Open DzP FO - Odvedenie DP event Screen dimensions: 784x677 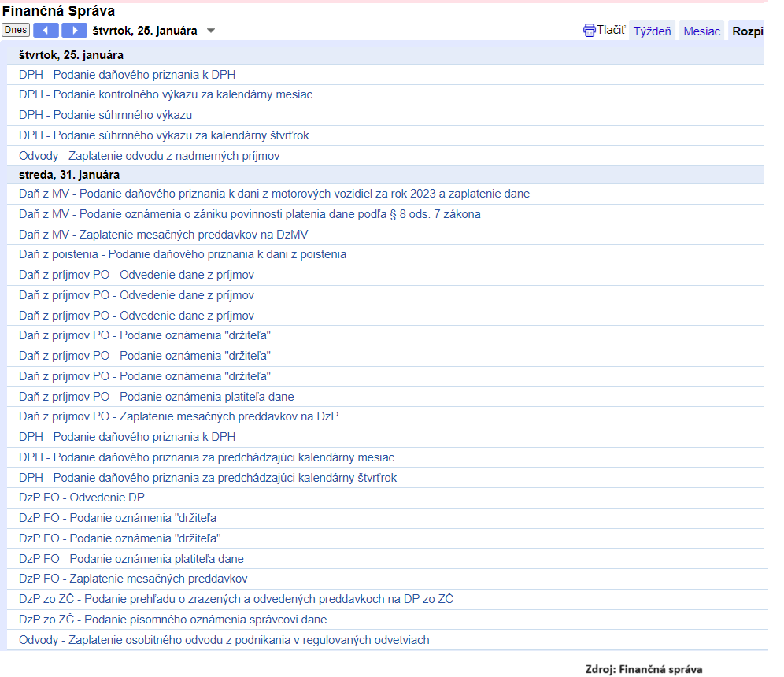click(82, 498)
